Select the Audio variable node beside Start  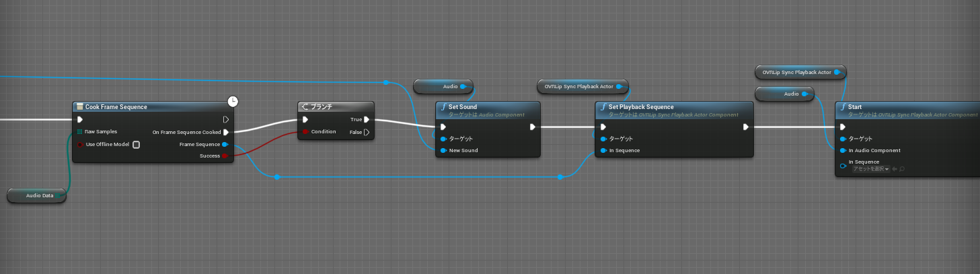click(x=785, y=94)
